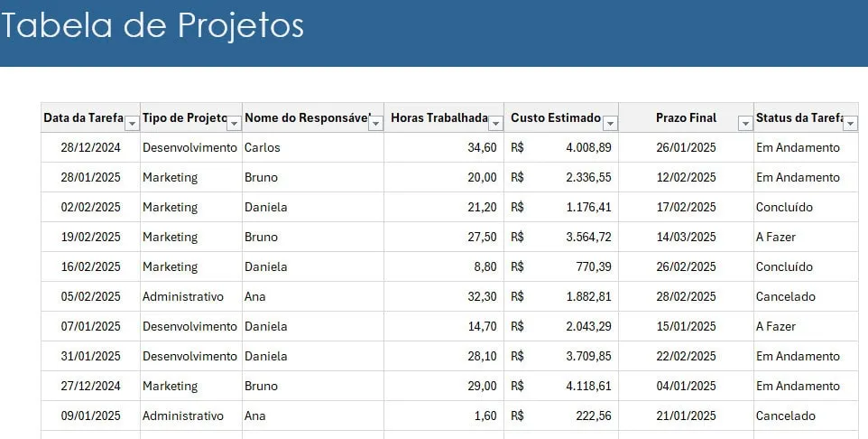Click the Prazo Final column header
The width and height of the screenshot is (868, 439).
(x=686, y=117)
